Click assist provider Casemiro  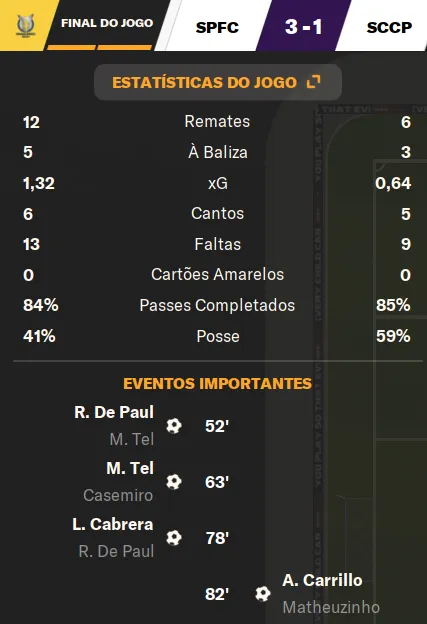pyautogui.click(x=118, y=495)
